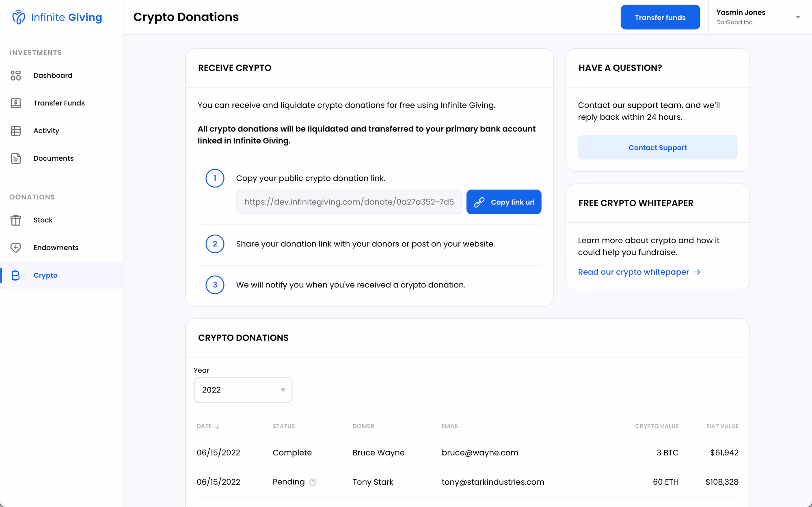Toggle the Date column sort arrow
The image size is (812, 507).
click(x=218, y=427)
